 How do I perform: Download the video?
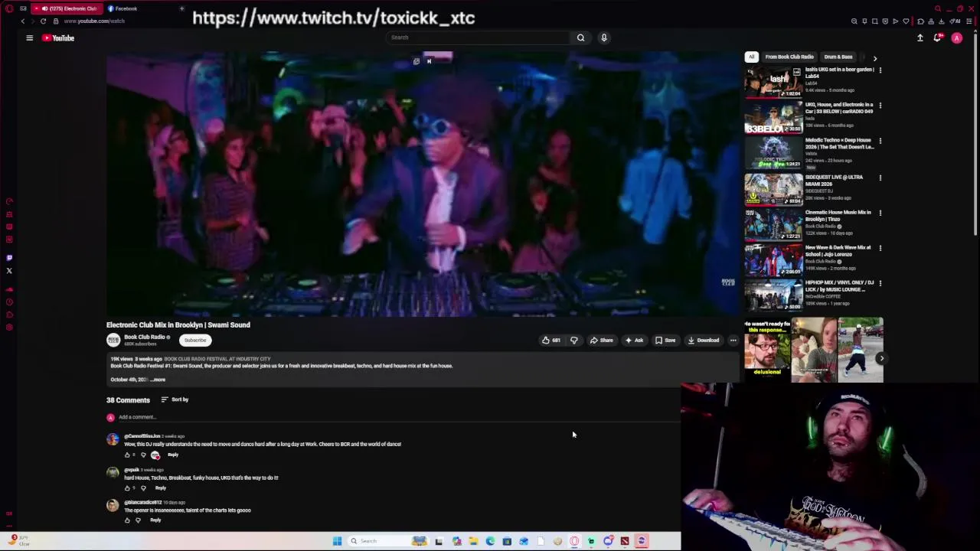[x=704, y=341]
